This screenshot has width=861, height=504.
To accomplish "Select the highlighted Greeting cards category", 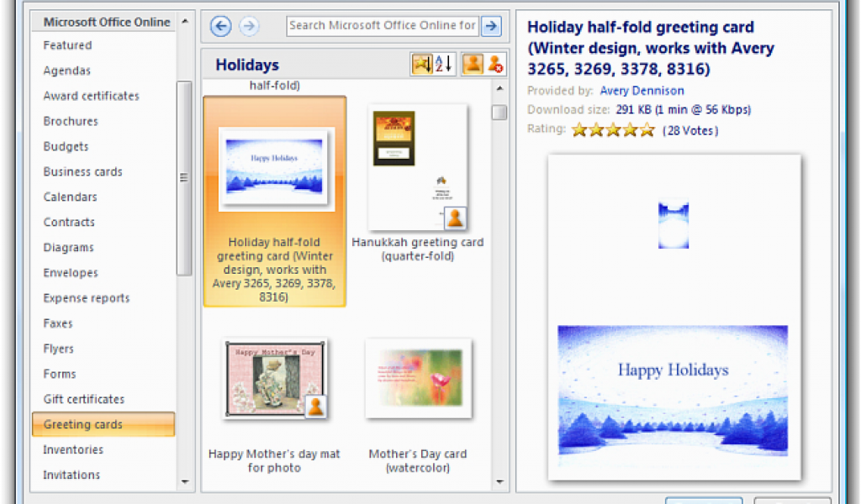I will pyautogui.click(x=103, y=424).
